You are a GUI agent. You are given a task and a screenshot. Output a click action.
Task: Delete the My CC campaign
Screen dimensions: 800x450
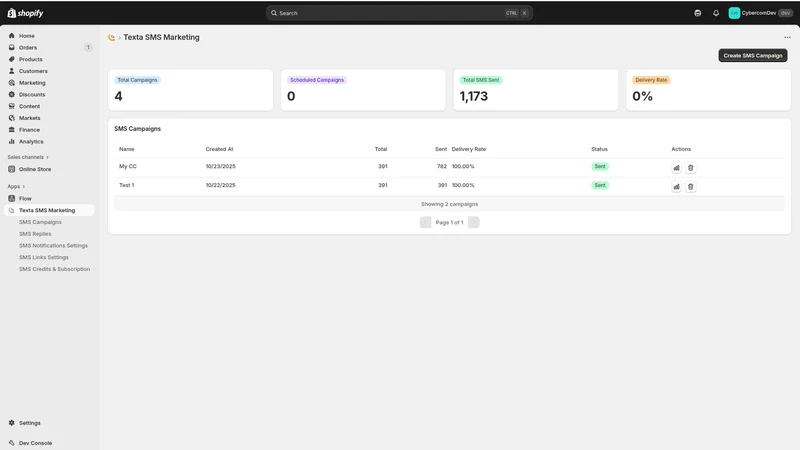click(x=690, y=168)
